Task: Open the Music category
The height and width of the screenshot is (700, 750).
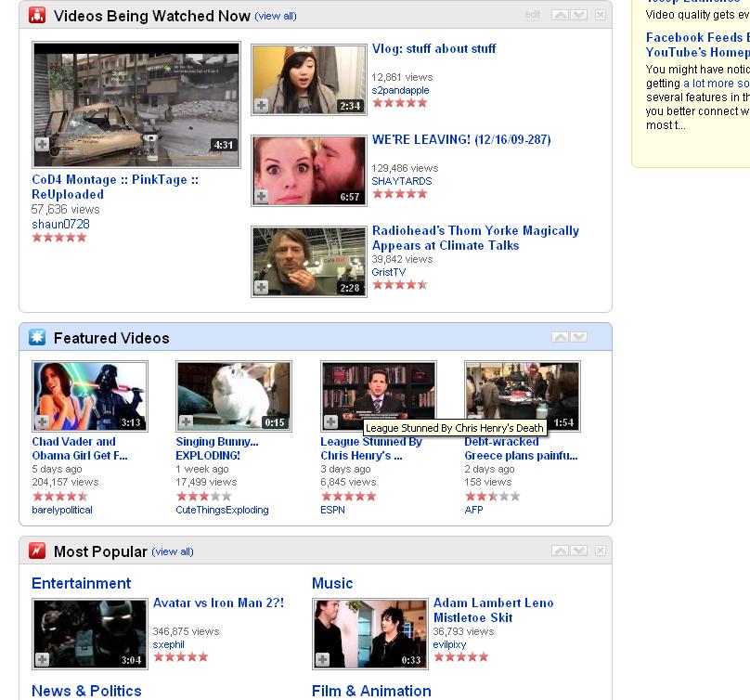Action: click(x=332, y=583)
